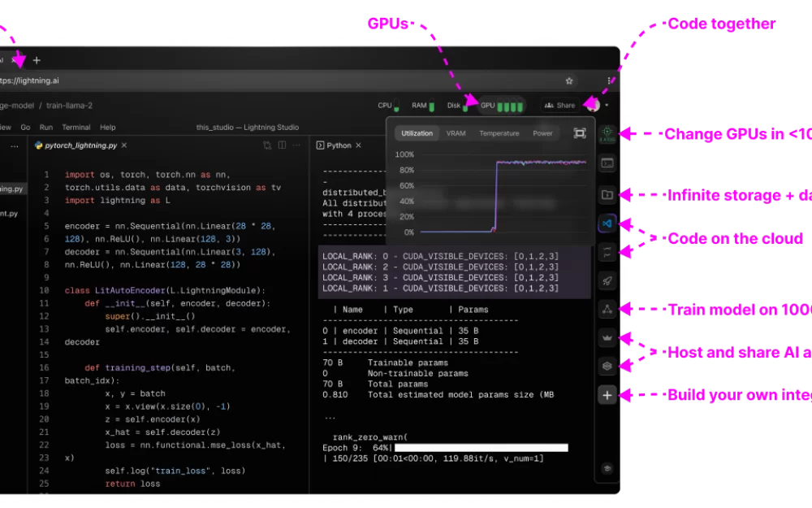Click the '1 | decoder | Sequential' table row
This screenshot has height=508, width=812.
(400, 342)
